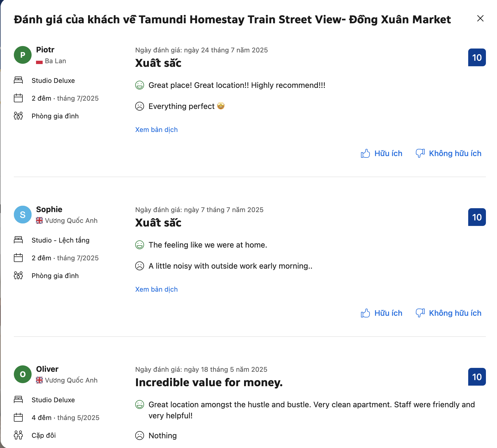Viewport: 497px width, 448px height.
Task: Click the bed icon beside Studio - Lệch tầng
Action: point(18,240)
